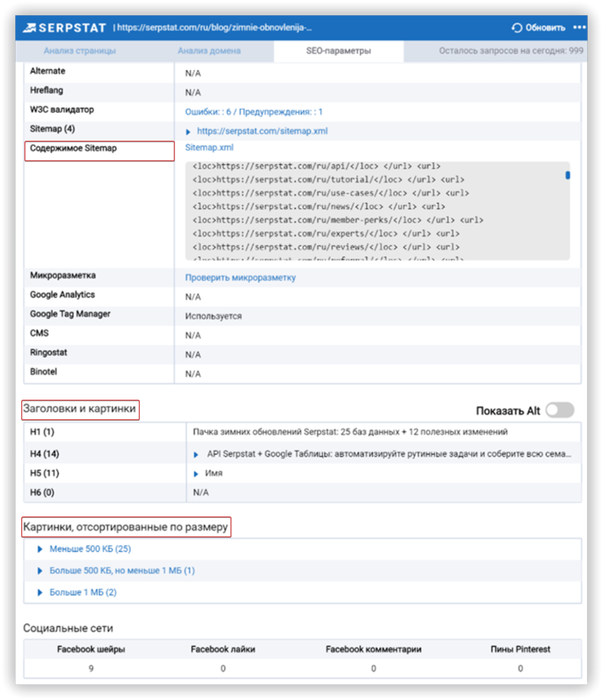Open the serpstat.com/sitemap.xml link
Image resolution: width=603 pixels, height=700 pixels.
(262, 131)
